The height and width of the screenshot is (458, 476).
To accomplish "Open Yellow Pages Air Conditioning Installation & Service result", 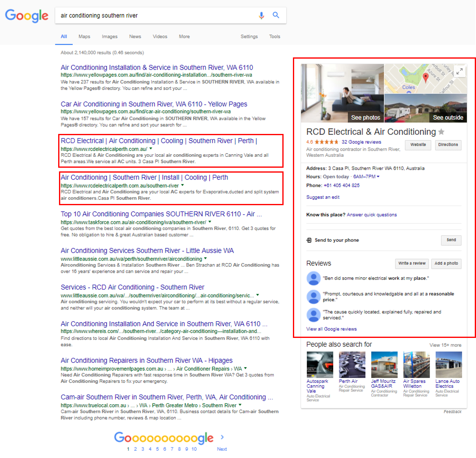I will click(157, 68).
